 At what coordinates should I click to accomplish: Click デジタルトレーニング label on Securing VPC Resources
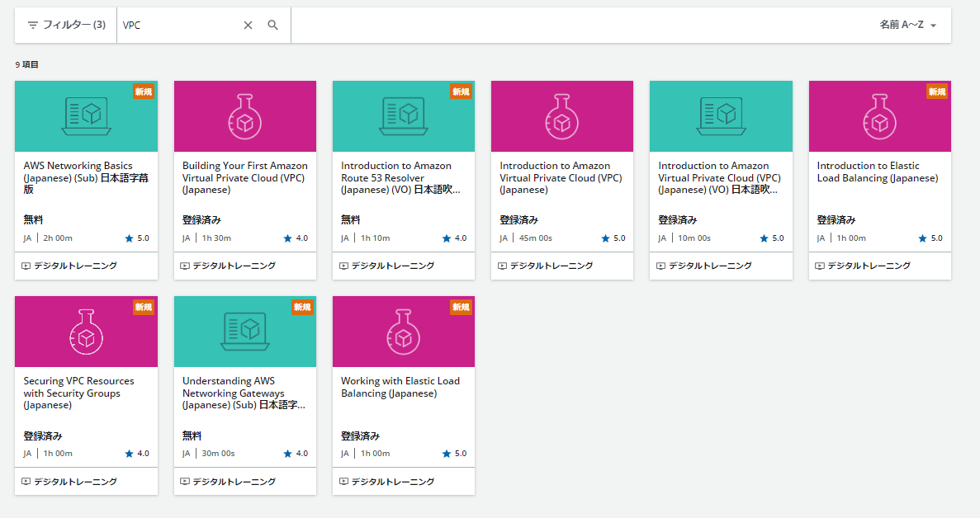point(76,481)
